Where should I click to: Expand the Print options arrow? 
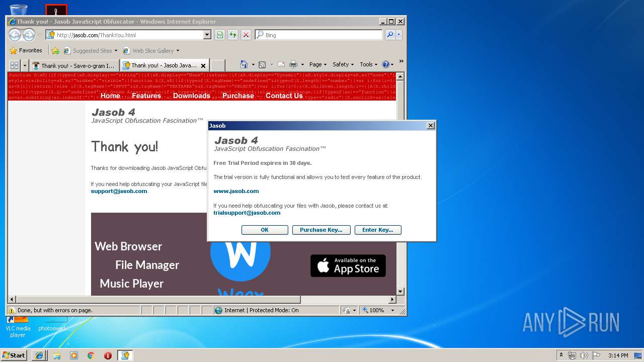[x=302, y=64]
